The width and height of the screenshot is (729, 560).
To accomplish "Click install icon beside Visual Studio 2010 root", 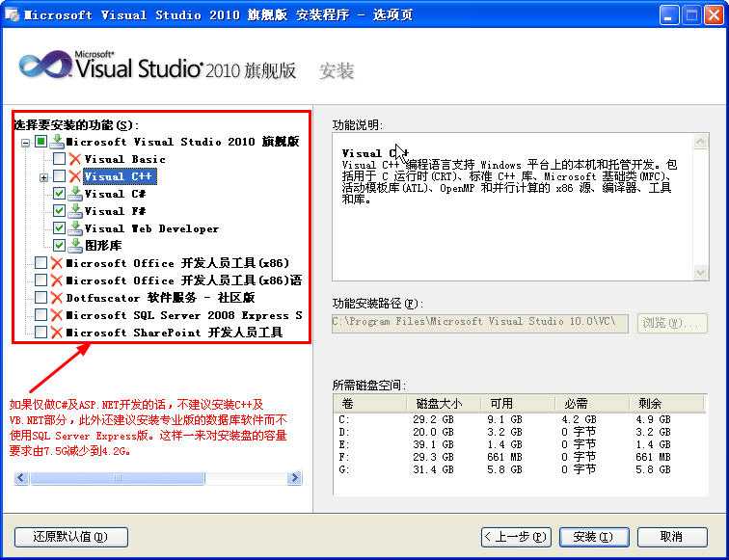I will coord(57,142).
